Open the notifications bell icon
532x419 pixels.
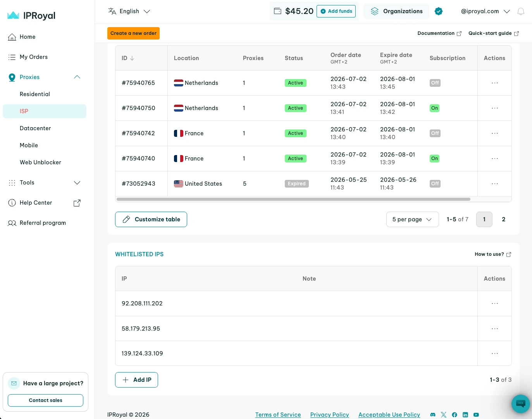[521, 11]
